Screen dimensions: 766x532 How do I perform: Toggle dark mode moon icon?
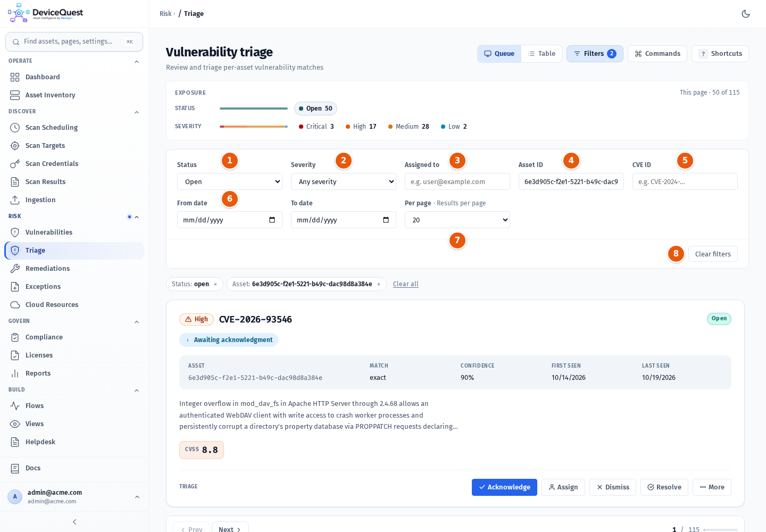[x=746, y=14]
